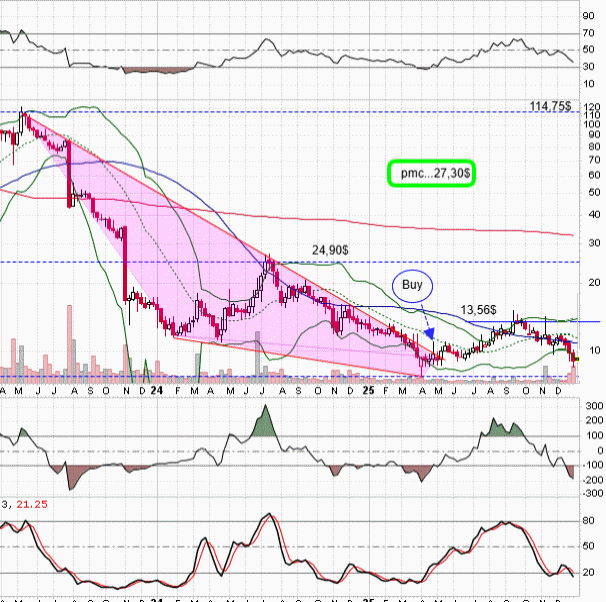Click the 30 level on RSI axis
The width and height of the screenshot is (606, 602).
tap(590, 67)
